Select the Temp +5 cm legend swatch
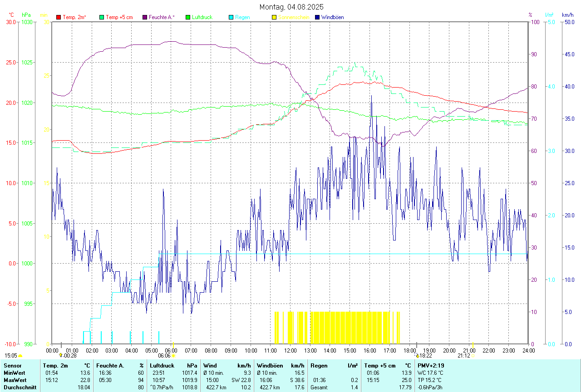The image size is (581, 392). (102, 17)
